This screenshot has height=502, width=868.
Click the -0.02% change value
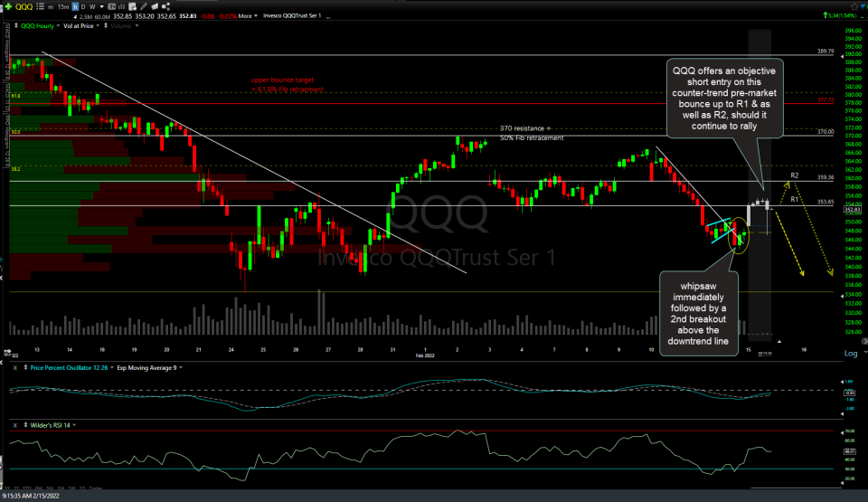[x=226, y=16]
